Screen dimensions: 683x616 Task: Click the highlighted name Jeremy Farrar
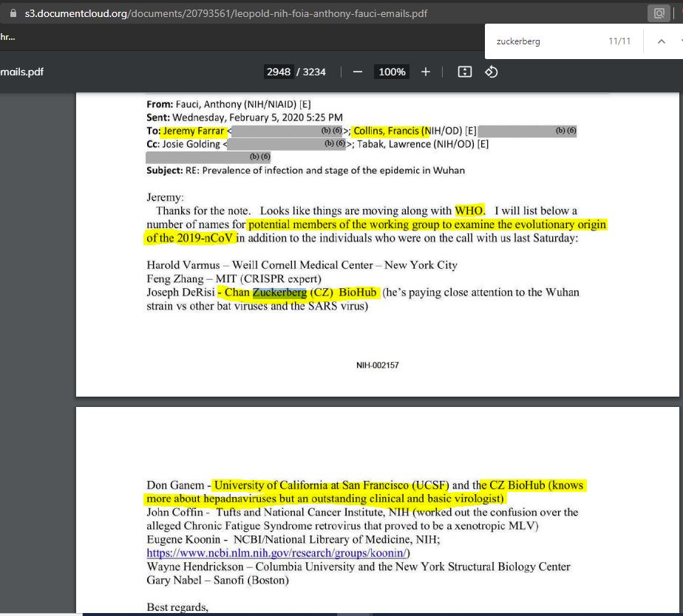click(194, 131)
